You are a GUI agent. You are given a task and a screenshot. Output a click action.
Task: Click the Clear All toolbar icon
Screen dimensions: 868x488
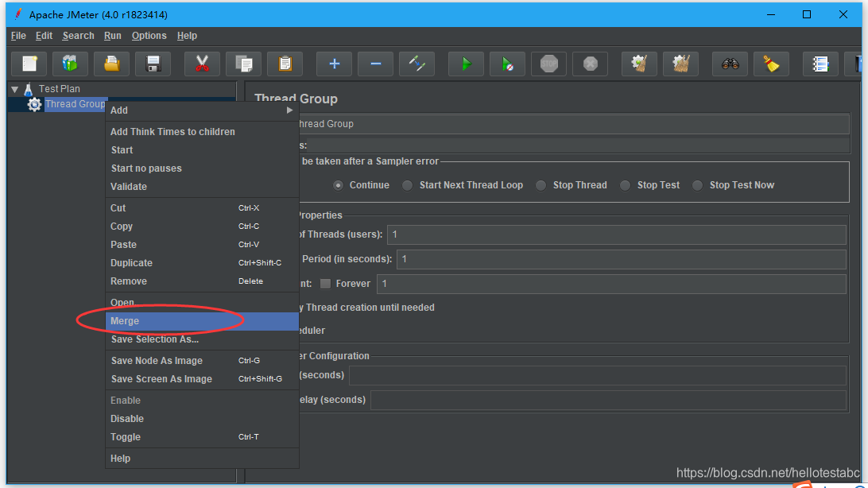pos(681,64)
